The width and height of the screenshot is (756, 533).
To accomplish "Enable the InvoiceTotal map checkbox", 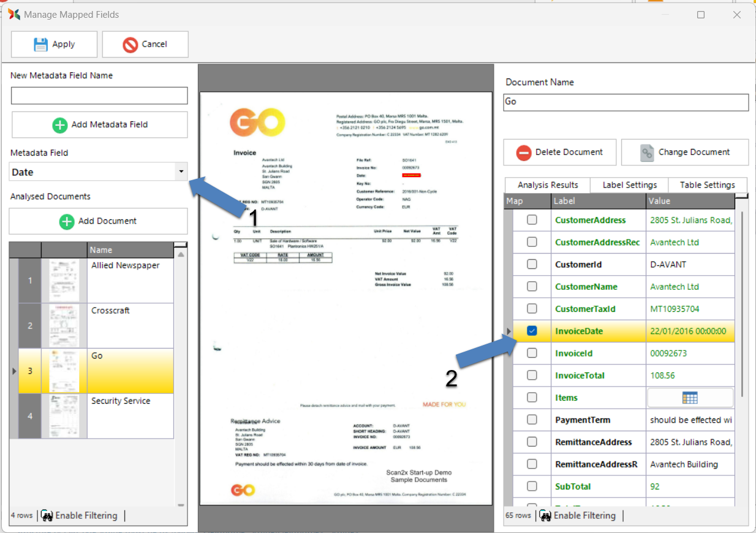I will coord(532,376).
